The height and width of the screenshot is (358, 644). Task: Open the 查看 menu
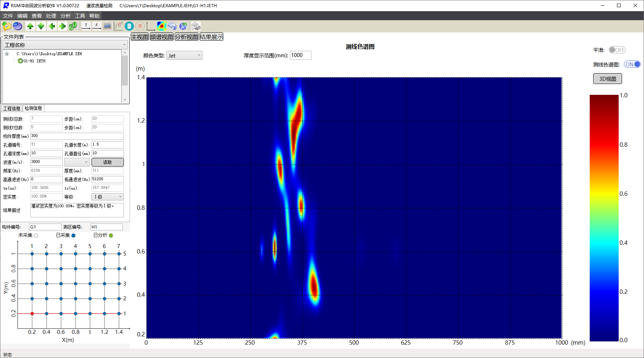coord(37,16)
